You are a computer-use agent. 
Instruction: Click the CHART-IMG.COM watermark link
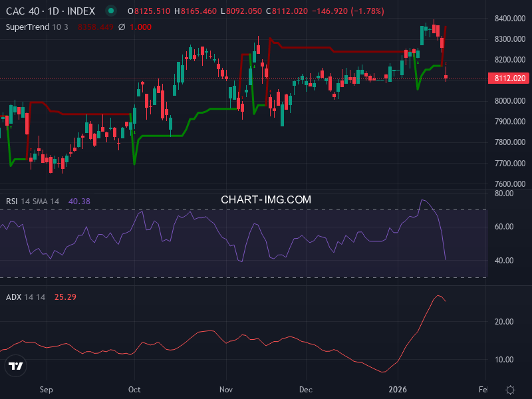(265, 199)
